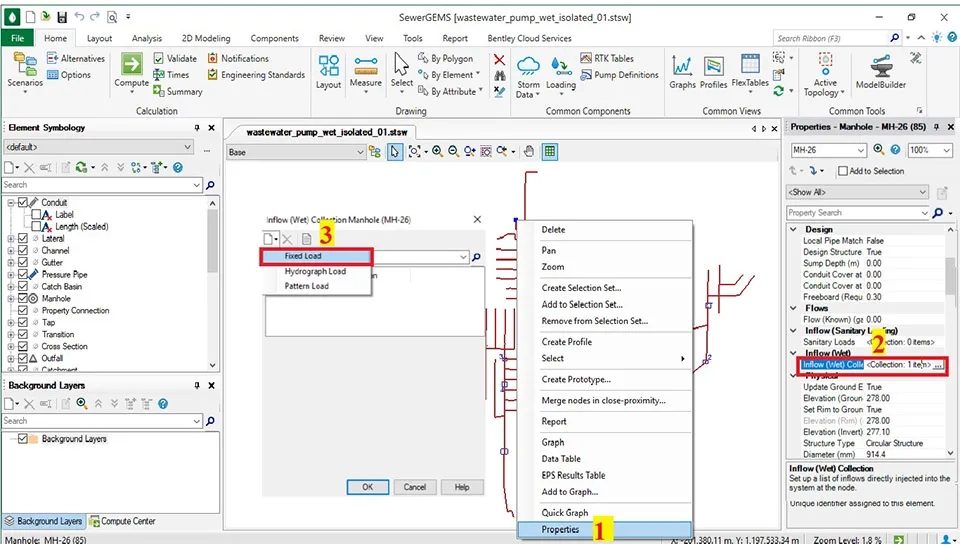
Task: Open the Scenarios tool
Action: (27, 68)
